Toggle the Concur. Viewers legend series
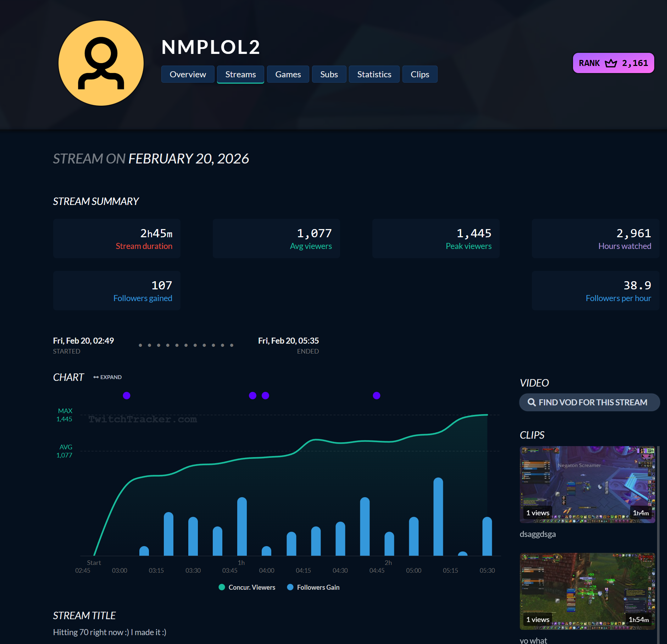The height and width of the screenshot is (644, 667). click(247, 587)
